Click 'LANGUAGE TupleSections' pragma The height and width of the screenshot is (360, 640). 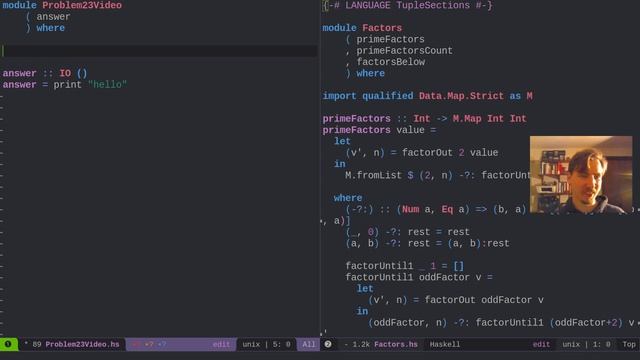click(407, 5)
